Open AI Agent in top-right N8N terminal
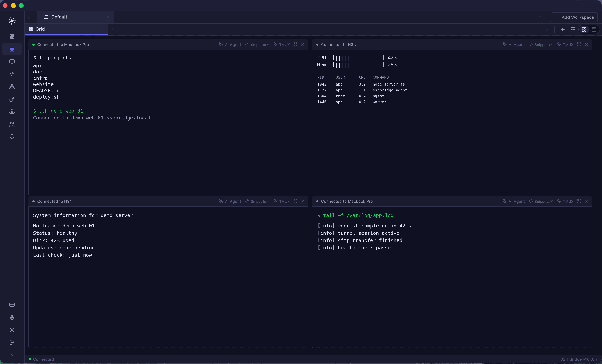This screenshot has height=364, width=602. click(x=514, y=44)
